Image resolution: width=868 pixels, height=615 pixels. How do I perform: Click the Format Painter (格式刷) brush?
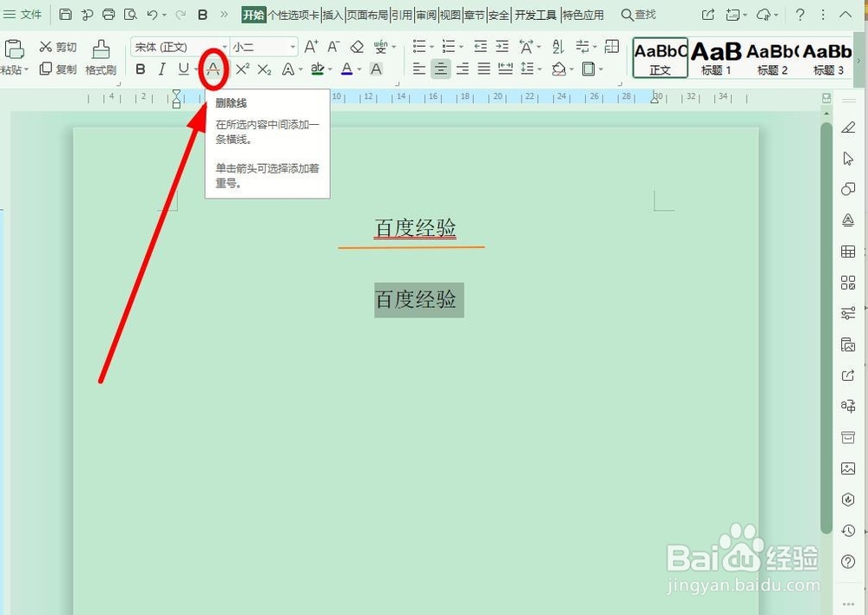tap(101, 56)
